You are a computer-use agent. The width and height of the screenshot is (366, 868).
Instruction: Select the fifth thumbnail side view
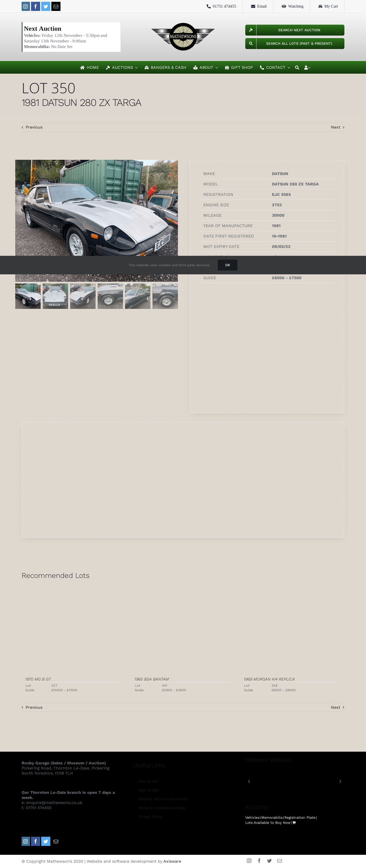138,296
